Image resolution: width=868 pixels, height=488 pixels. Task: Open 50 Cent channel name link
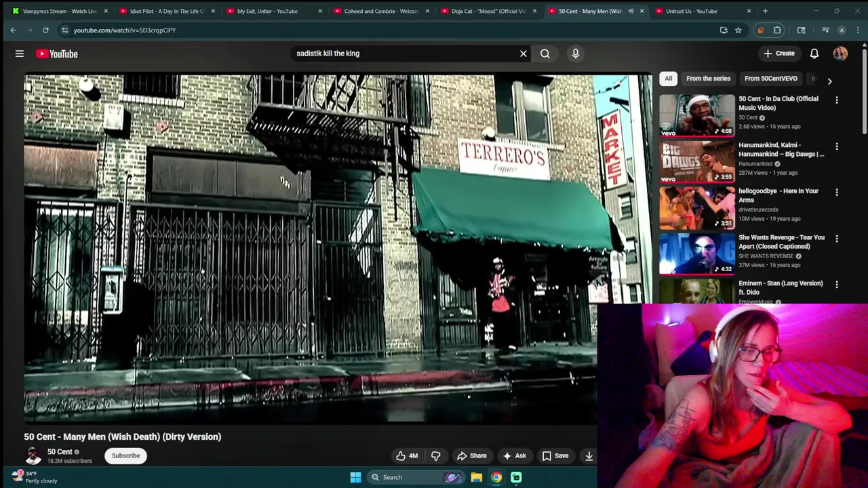60,451
